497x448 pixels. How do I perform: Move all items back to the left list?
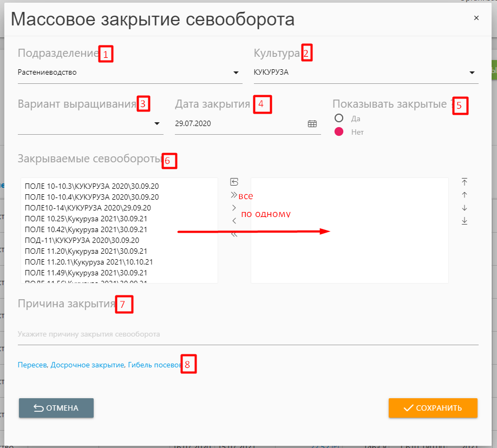click(x=234, y=234)
